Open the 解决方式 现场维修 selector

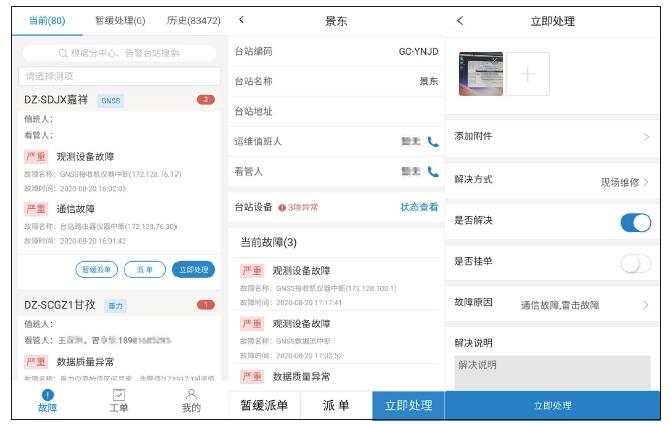624,182
